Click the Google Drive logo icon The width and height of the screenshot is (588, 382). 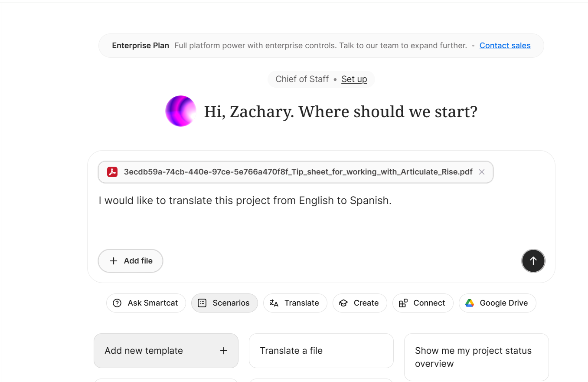(x=470, y=303)
